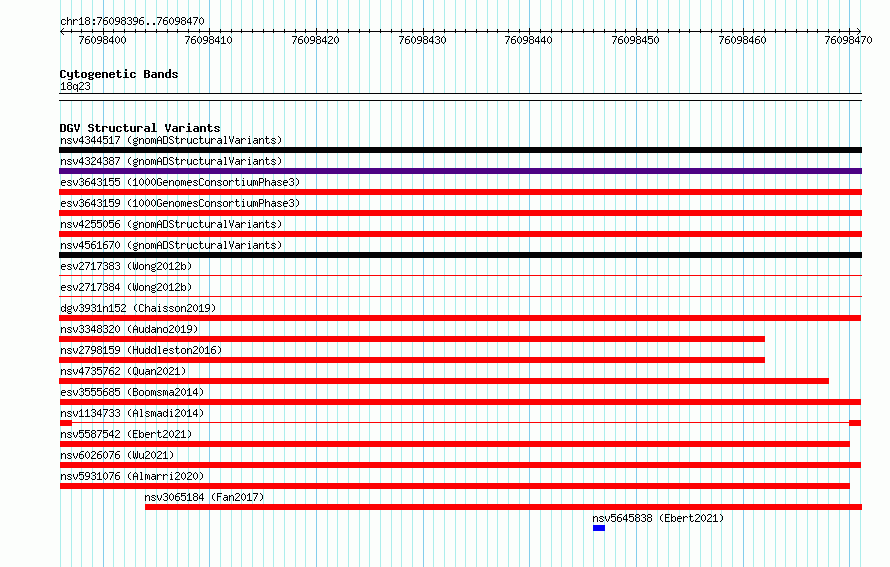
Task: Open nsv3065184 Fan2017 label
Action: point(204,497)
